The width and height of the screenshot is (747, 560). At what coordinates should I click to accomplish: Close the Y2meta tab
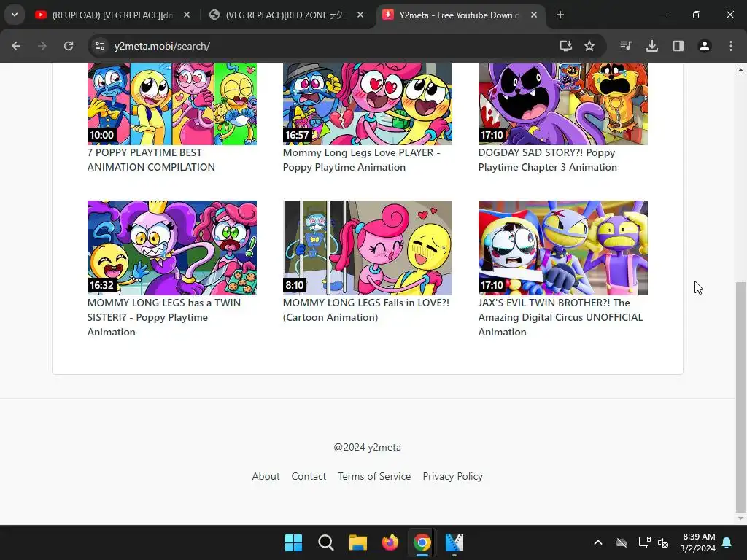(534, 15)
